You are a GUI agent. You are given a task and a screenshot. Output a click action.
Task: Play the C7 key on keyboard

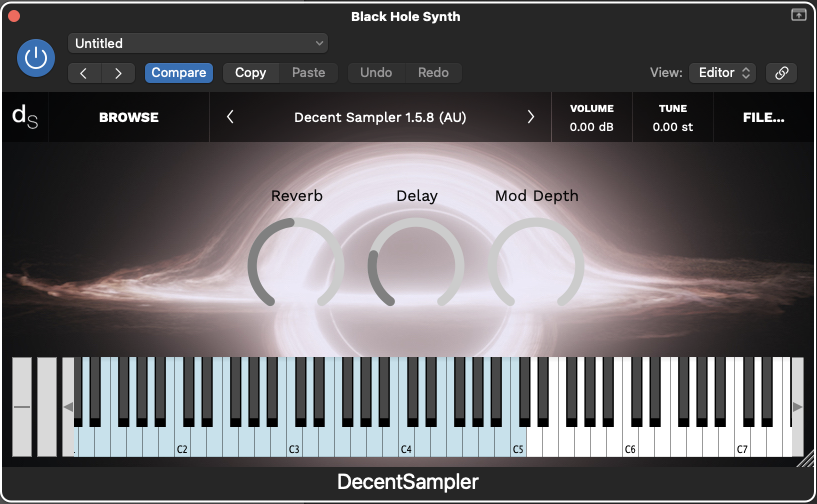[742, 443]
